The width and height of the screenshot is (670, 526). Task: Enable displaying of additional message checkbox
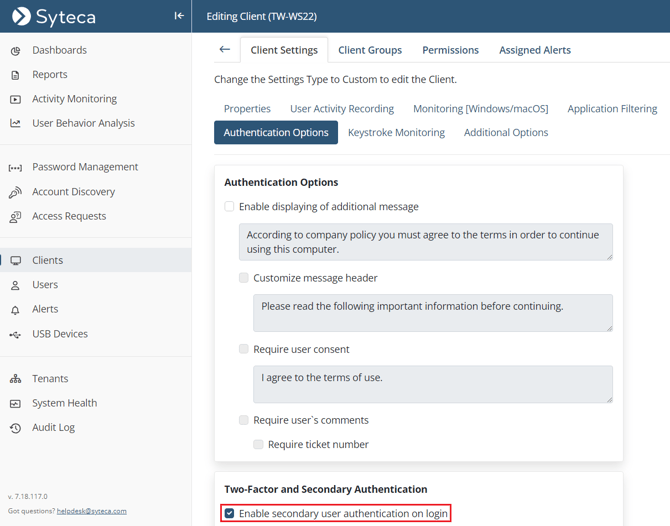point(229,207)
